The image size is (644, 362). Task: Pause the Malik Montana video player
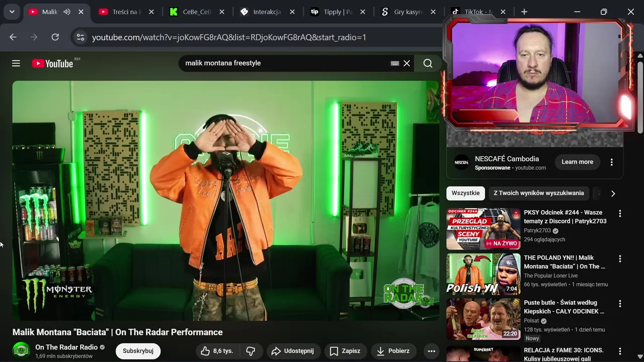(226, 201)
